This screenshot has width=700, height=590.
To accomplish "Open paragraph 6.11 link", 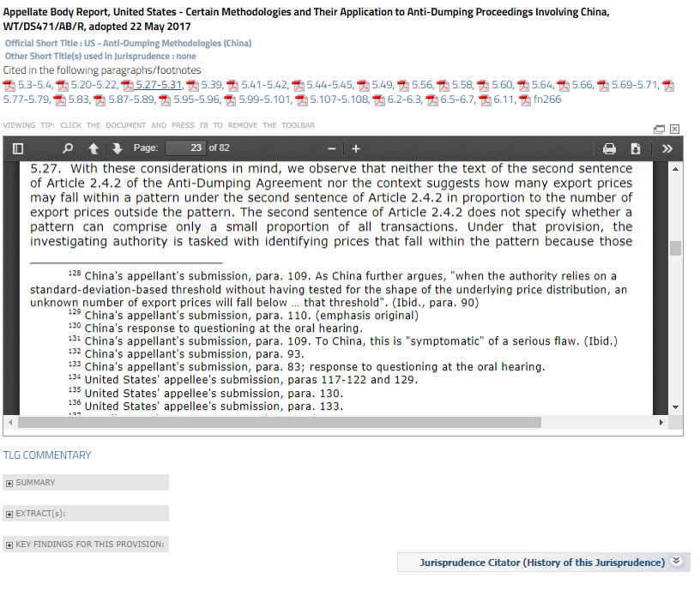I will click(504, 99).
